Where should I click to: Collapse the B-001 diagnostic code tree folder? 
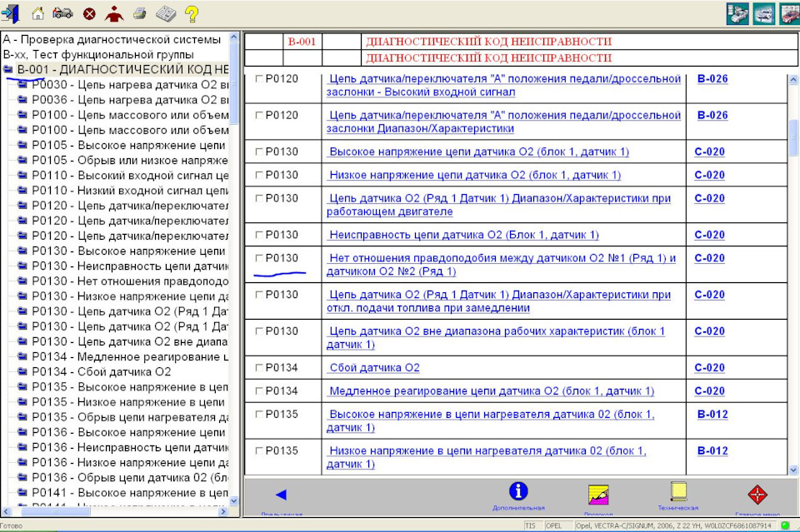click(x=8, y=69)
